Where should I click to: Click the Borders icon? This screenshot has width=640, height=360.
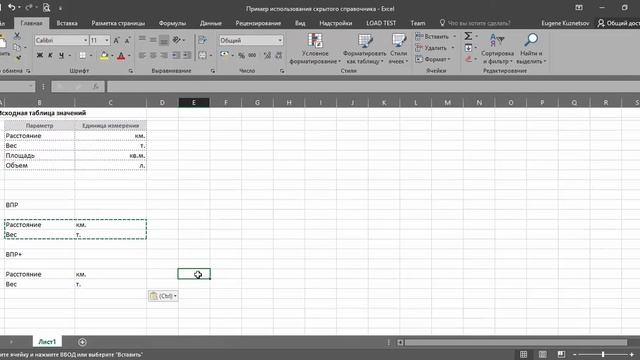pyautogui.click(x=82, y=56)
